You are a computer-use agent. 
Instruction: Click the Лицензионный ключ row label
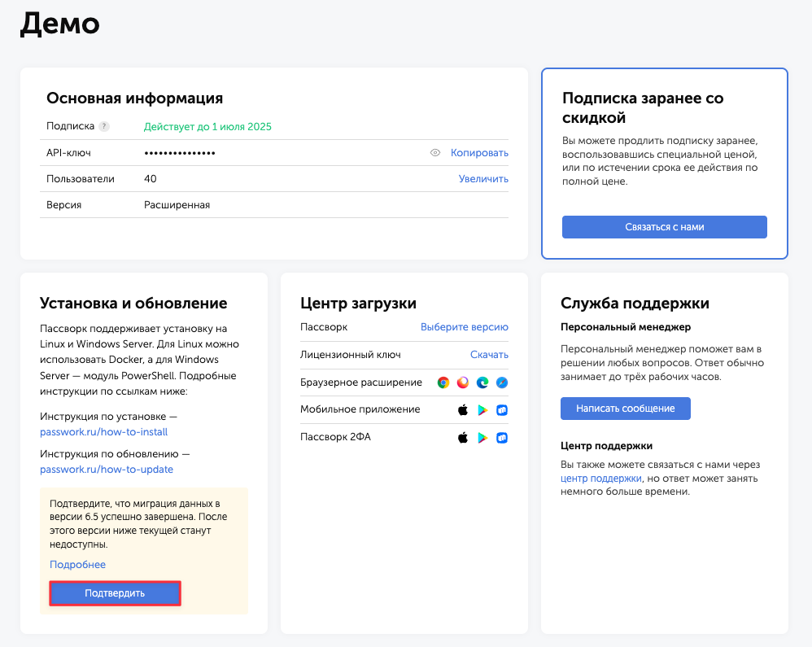351,355
